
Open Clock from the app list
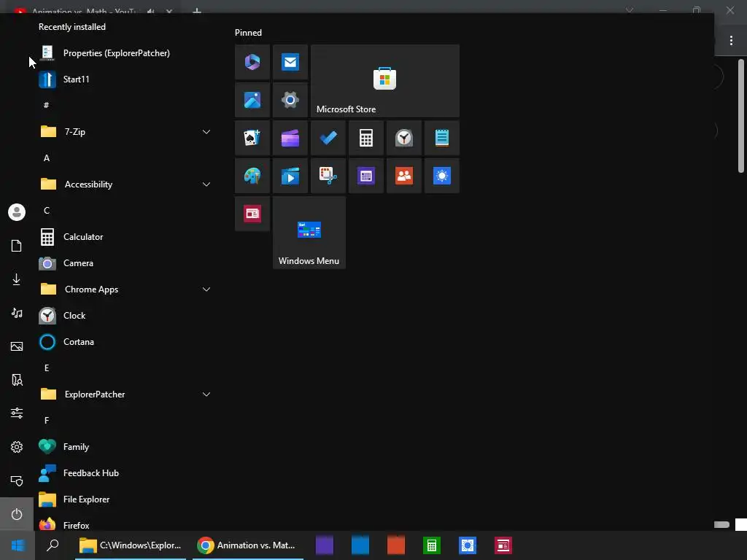tap(125, 316)
